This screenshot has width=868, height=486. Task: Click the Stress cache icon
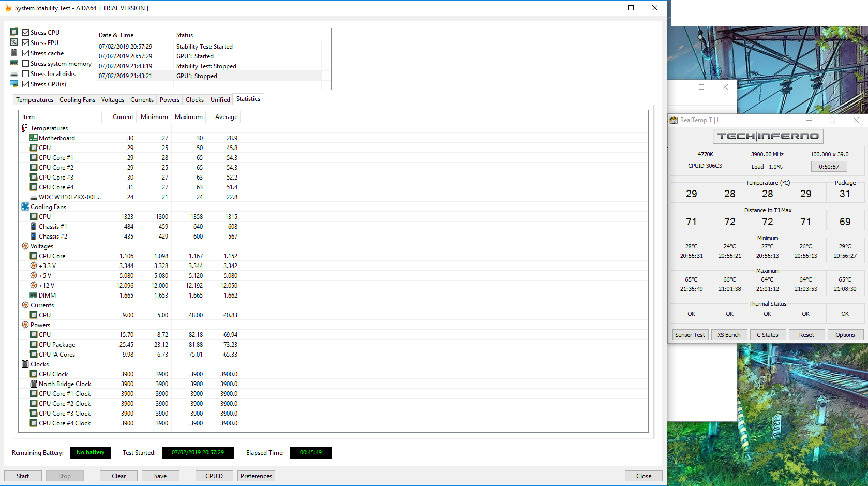point(14,53)
